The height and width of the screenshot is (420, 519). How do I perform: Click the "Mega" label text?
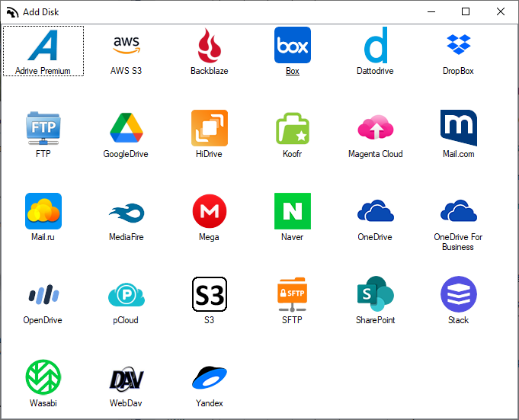tap(209, 237)
